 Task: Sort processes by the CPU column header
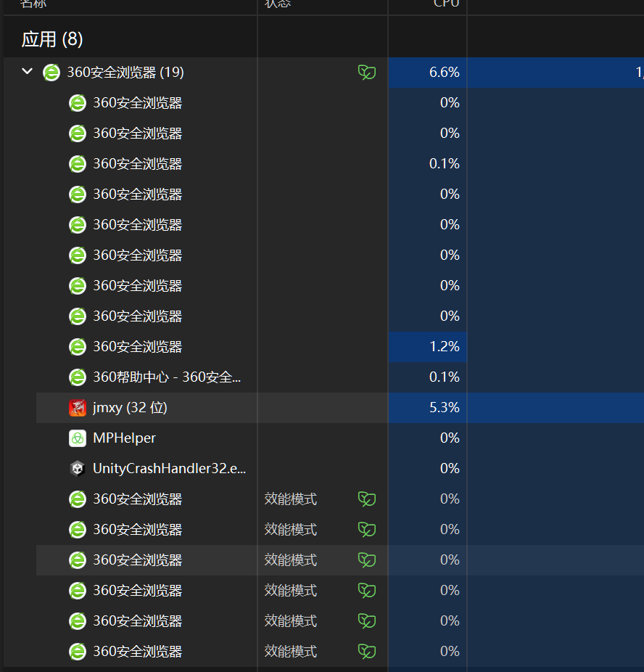[446, 4]
